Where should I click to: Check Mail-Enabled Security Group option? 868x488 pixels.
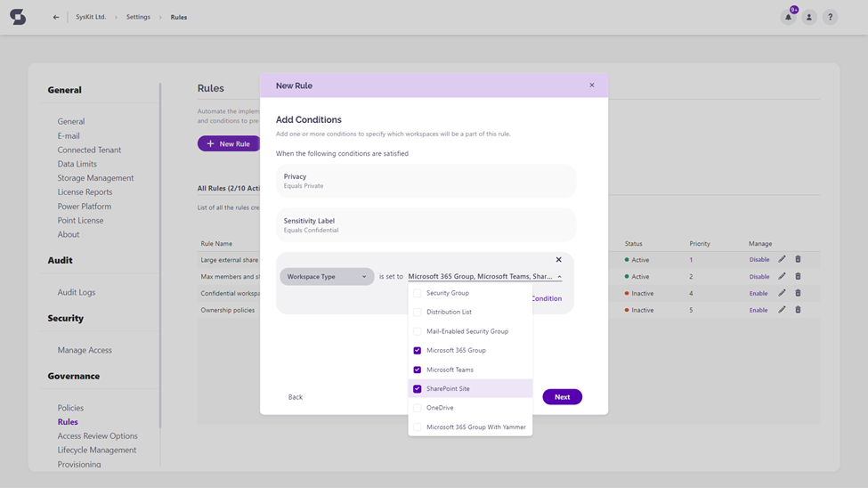click(417, 331)
